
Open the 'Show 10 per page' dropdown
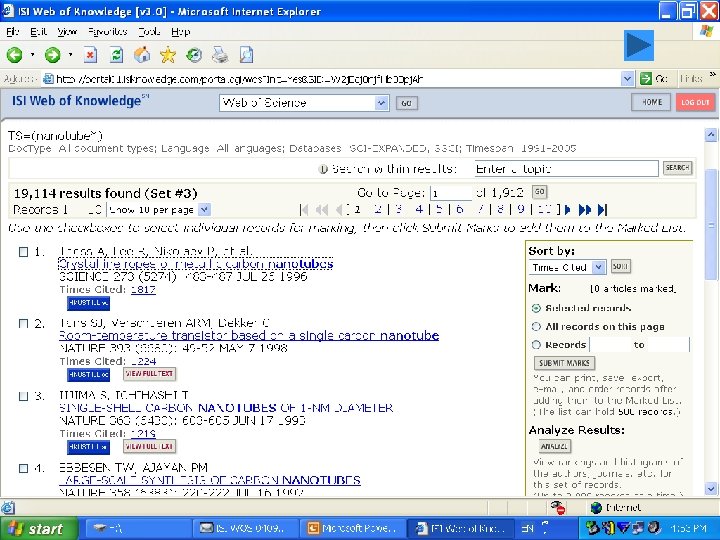click(x=204, y=210)
